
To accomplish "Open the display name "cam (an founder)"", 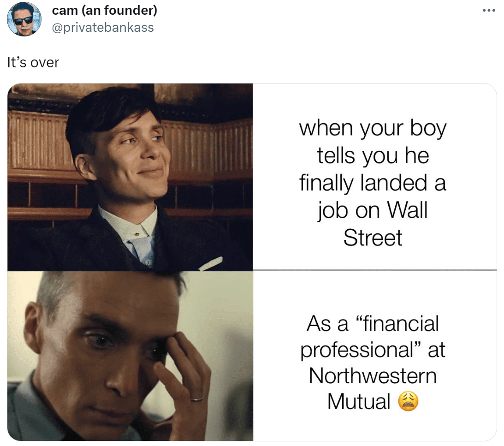I will point(105,10).
